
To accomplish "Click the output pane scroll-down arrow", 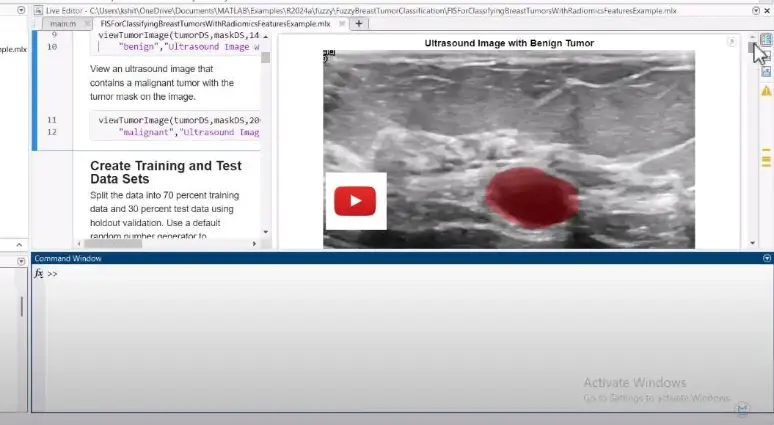I will tap(752, 242).
